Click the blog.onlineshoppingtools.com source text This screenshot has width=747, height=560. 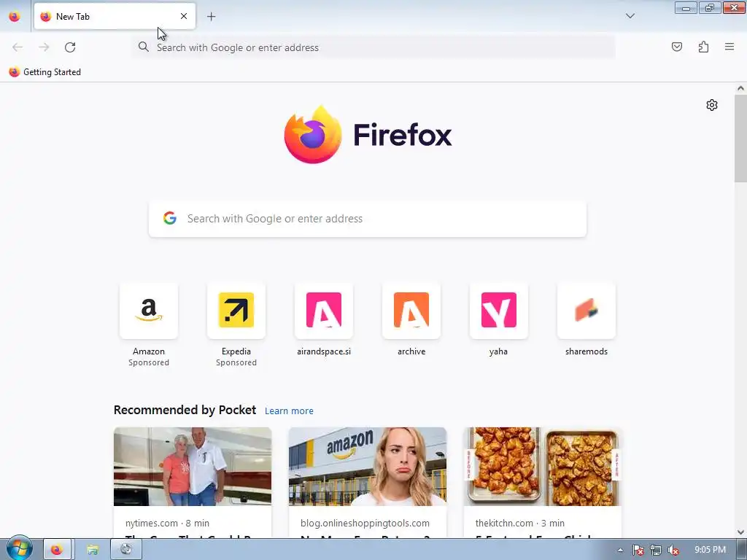coord(365,523)
